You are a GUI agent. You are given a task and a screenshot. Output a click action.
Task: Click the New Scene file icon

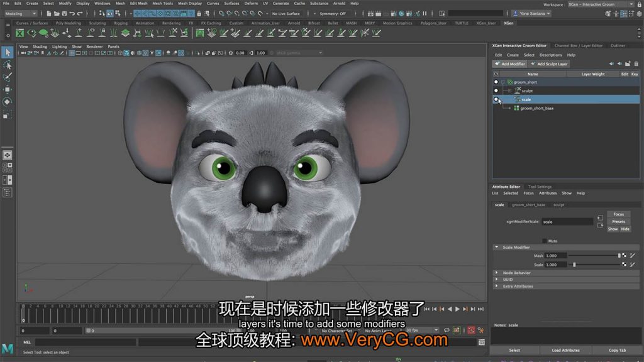click(48, 14)
